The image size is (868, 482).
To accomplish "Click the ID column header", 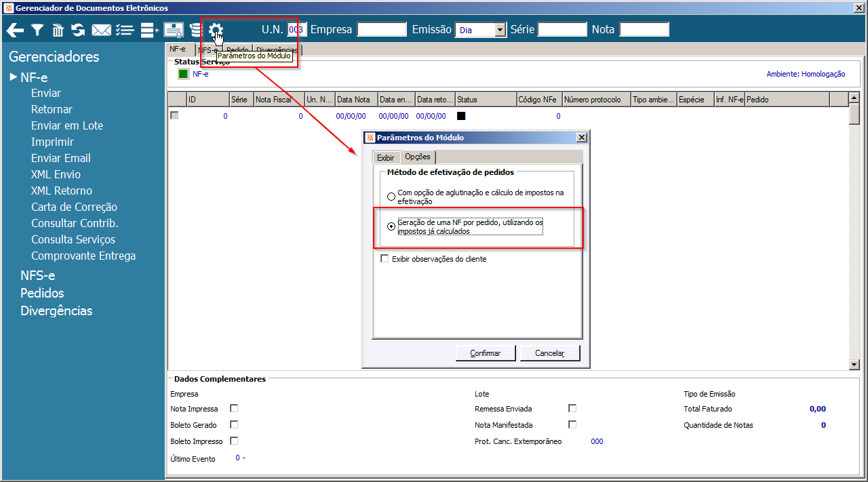I will [208, 100].
